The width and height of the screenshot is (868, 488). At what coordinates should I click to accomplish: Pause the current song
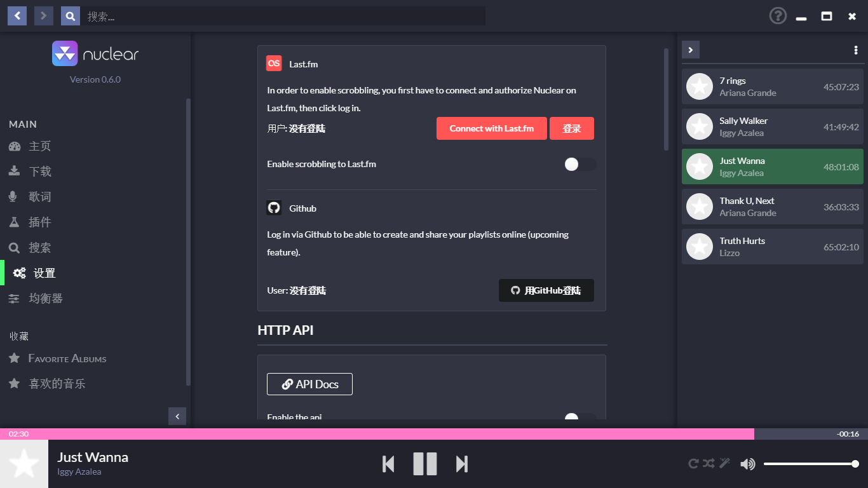click(x=425, y=464)
